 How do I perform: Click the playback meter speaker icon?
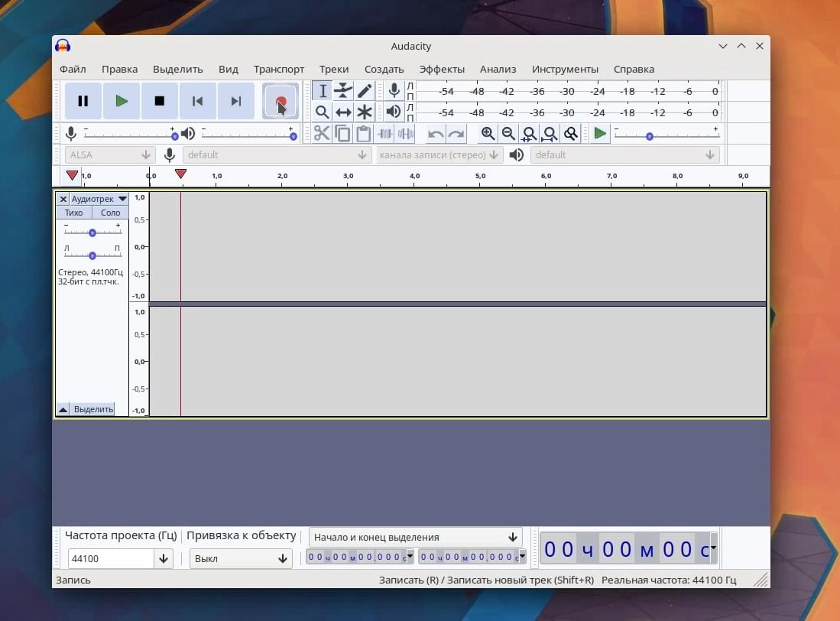(x=394, y=112)
